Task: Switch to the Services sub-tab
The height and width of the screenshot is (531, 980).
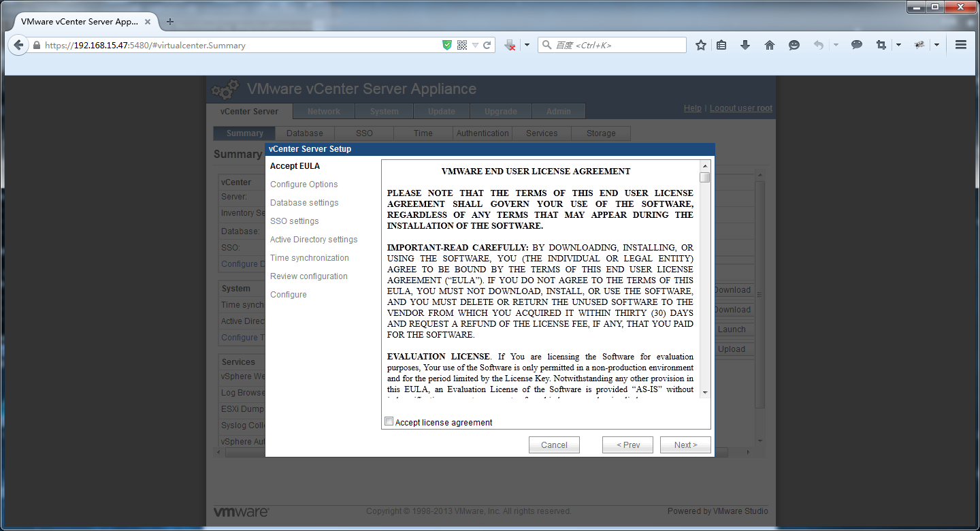Action: (542, 133)
